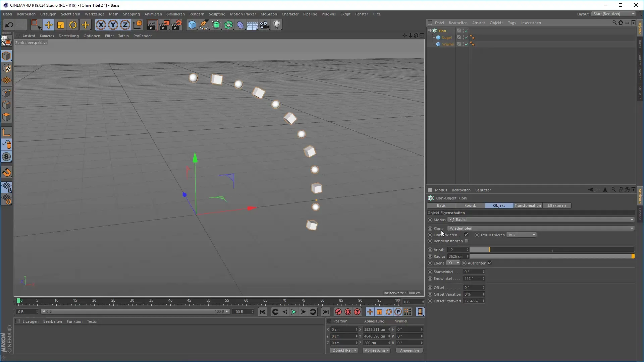Open the MoGraph menu

pos(269,14)
